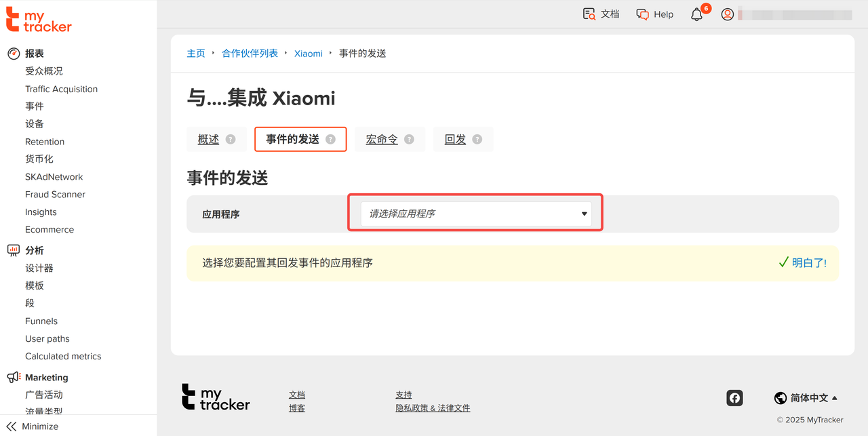The height and width of the screenshot is (436, 868).
Task: Open the user account profile icon
Action: (x=728, y=14)
